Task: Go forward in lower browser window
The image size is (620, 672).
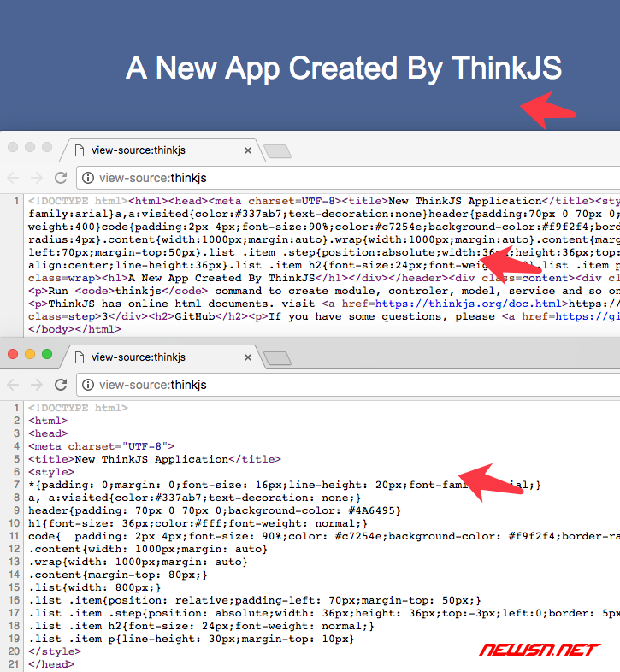Action: (x=37, y=385)
